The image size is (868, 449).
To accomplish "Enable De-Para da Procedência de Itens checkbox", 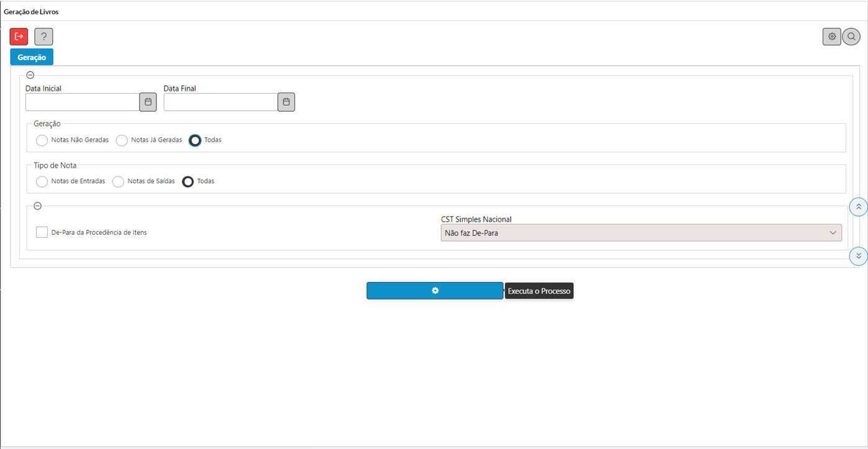I will point(42,232).
